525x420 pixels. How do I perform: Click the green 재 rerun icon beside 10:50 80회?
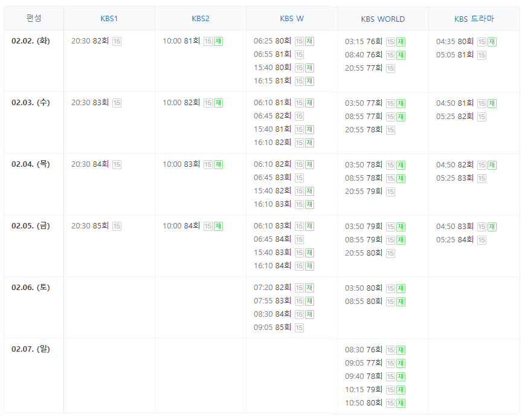(x=401, y=403)
